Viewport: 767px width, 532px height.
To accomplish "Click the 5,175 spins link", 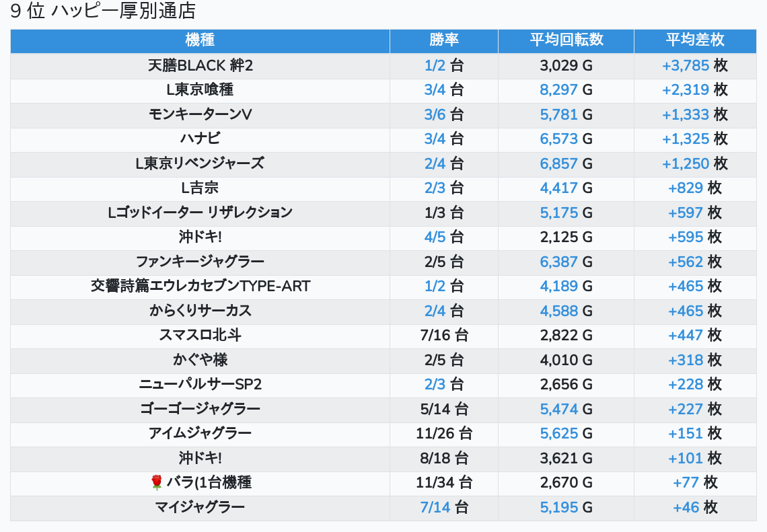I will 558,213.
